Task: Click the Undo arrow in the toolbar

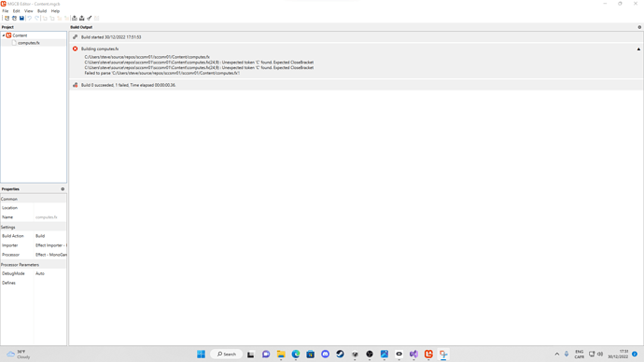Action: coord(30,18)
